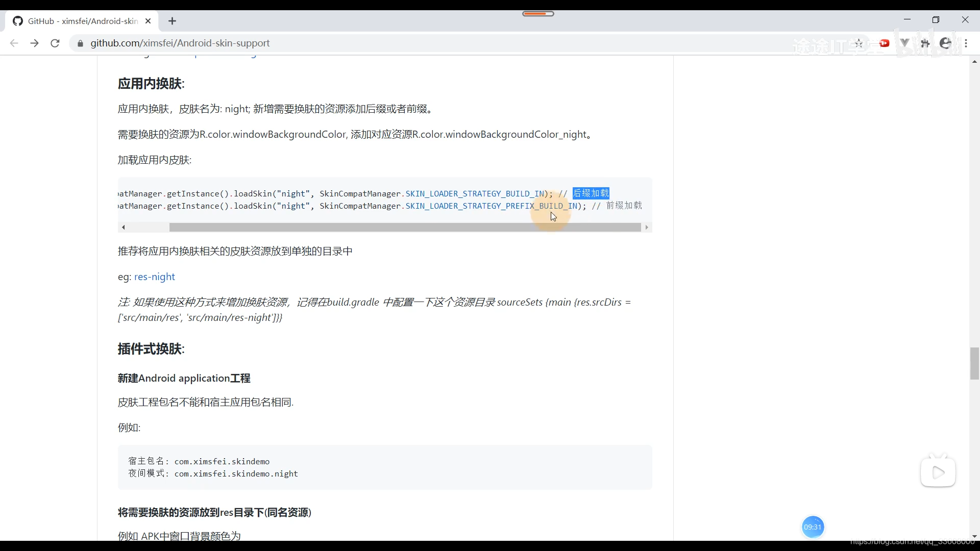Viewport: 980px width, 551px height.
Task: Go back to the previous page
Action: [14, 43]
